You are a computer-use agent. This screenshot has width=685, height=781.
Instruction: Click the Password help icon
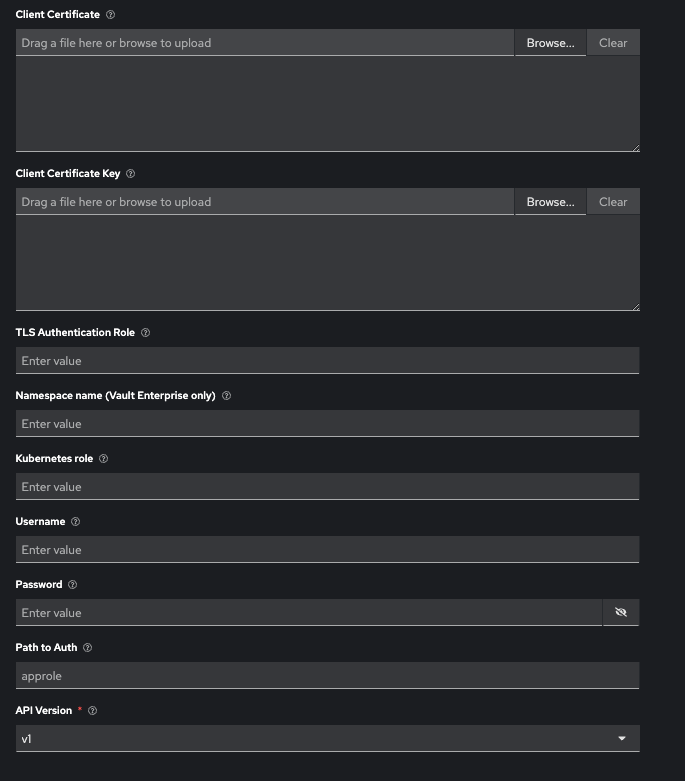coord(72,585)
